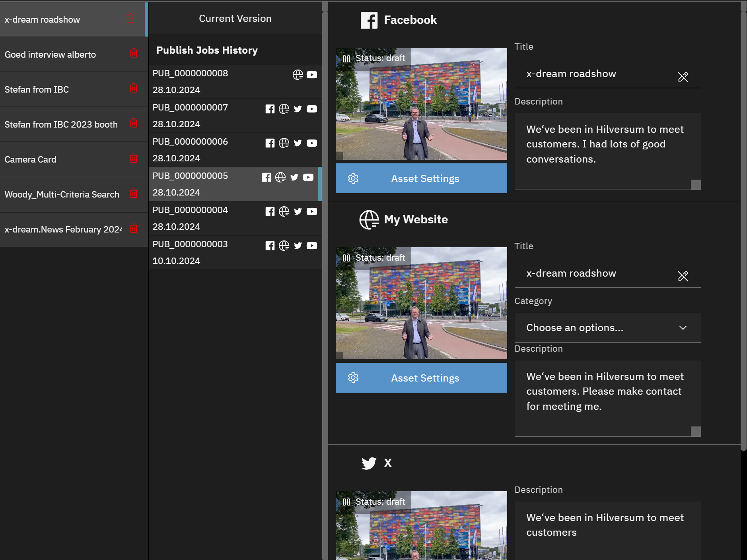Select x-dream.News February 2024 item
This screenshot has height=560, width=747.
coord(74,229)
